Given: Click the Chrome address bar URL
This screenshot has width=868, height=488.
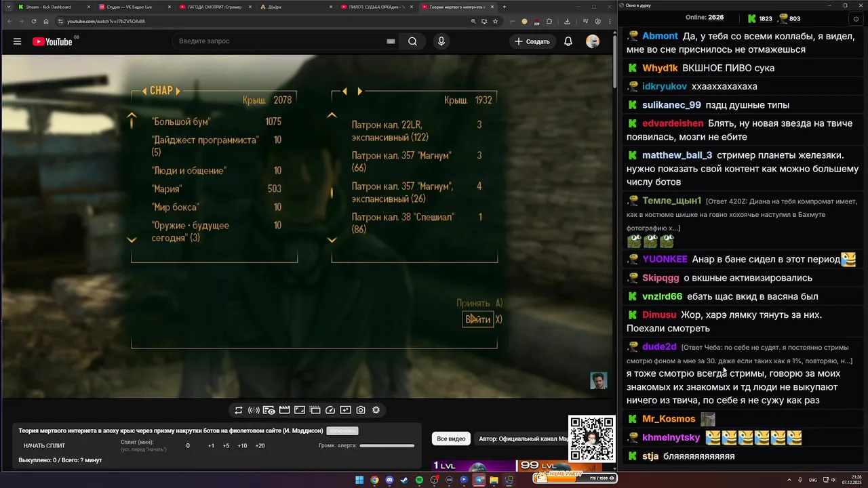Looking at the screenshot, I should [x=106, y=21].
